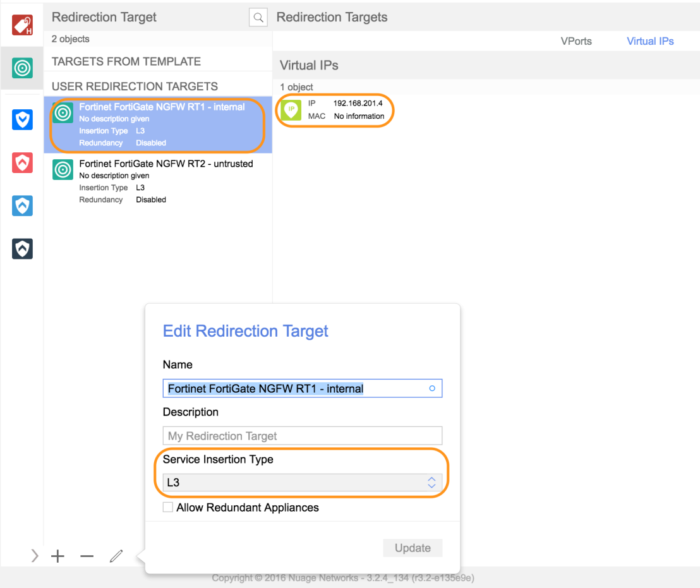This screenshot has width=700, height=588.
Task: Open the red tag policy icon in sidebar
Action: pyautogui.click(x=22, y=25)
